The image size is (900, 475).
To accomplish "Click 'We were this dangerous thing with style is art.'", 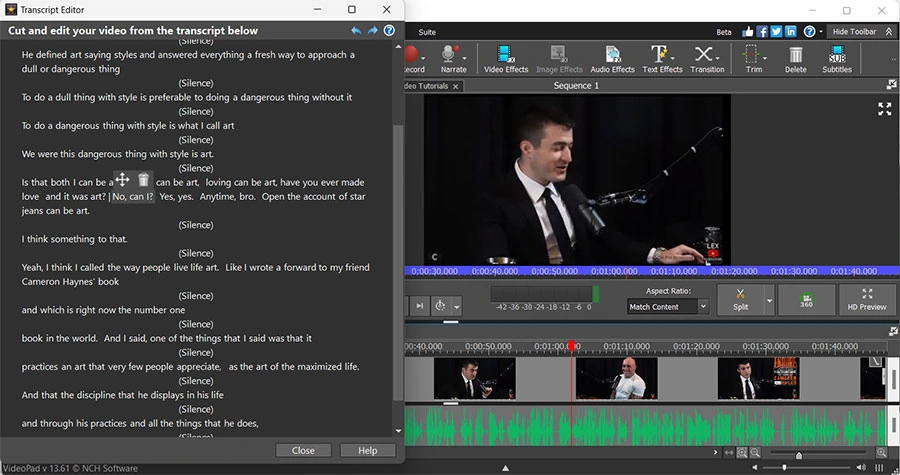I will (x=118, y=154).
